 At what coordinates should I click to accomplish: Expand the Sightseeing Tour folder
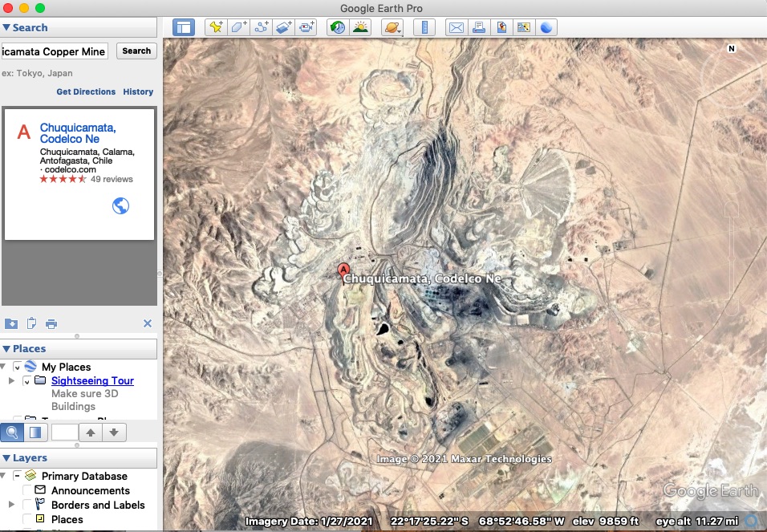11,381
